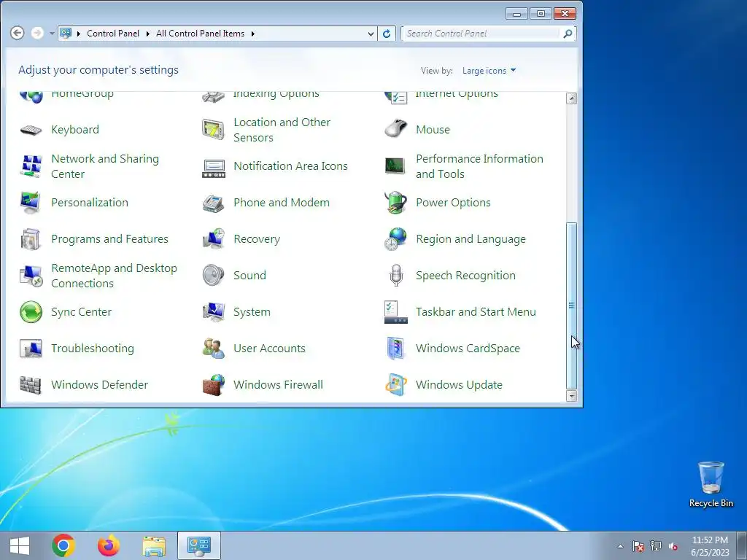Click the muted volume tray icon
Screen dimensions: 747x560
[673, 546]
